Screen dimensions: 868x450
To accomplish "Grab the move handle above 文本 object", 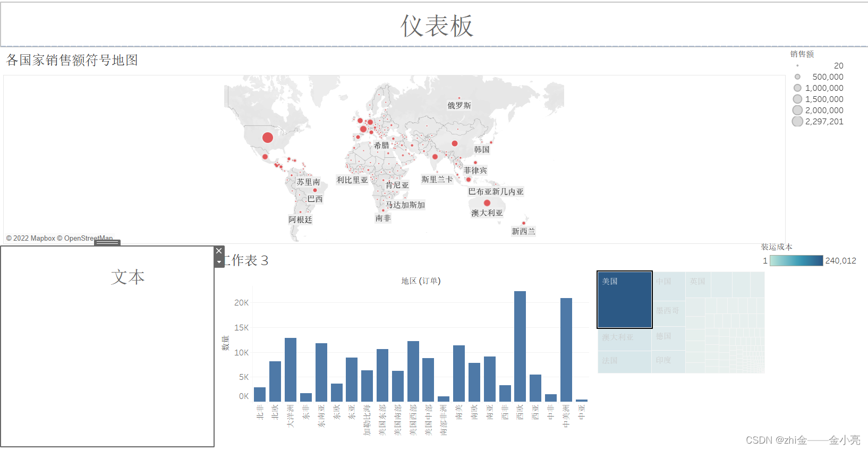I will tap(107, 242).
